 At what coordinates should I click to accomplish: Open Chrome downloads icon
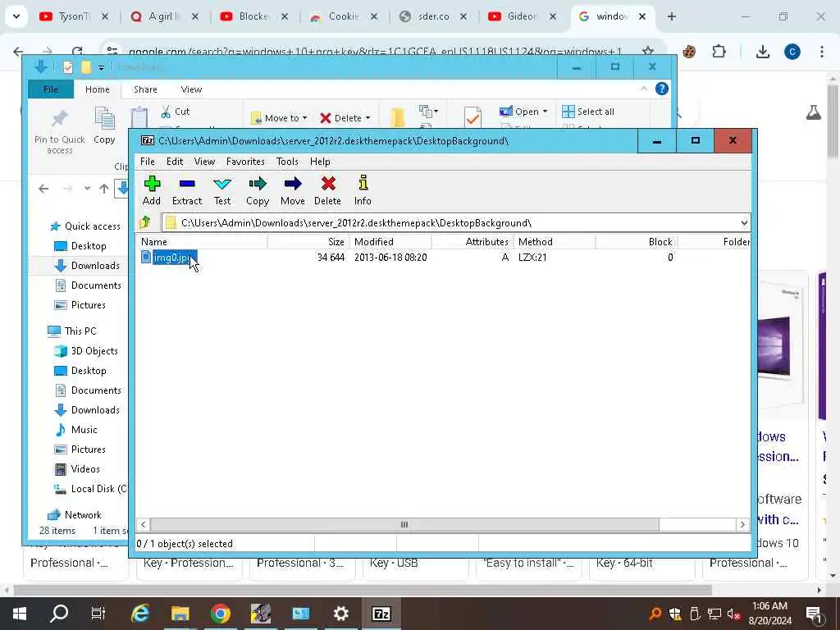[x=762, y=52]
